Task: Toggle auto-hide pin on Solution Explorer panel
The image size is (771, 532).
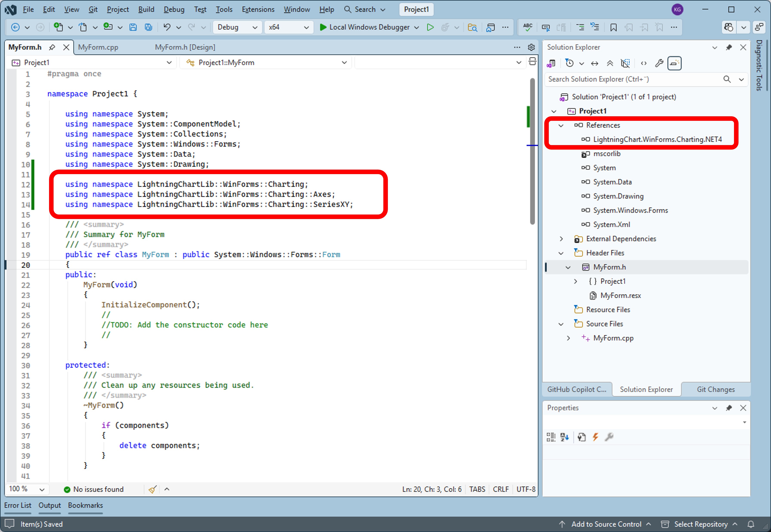Action: [729, 47]
